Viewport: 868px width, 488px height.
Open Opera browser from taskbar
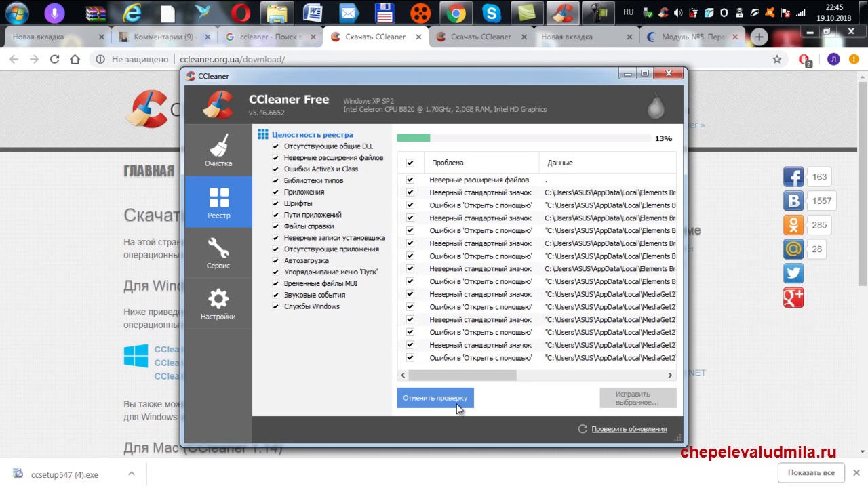[x=239, y=13]
